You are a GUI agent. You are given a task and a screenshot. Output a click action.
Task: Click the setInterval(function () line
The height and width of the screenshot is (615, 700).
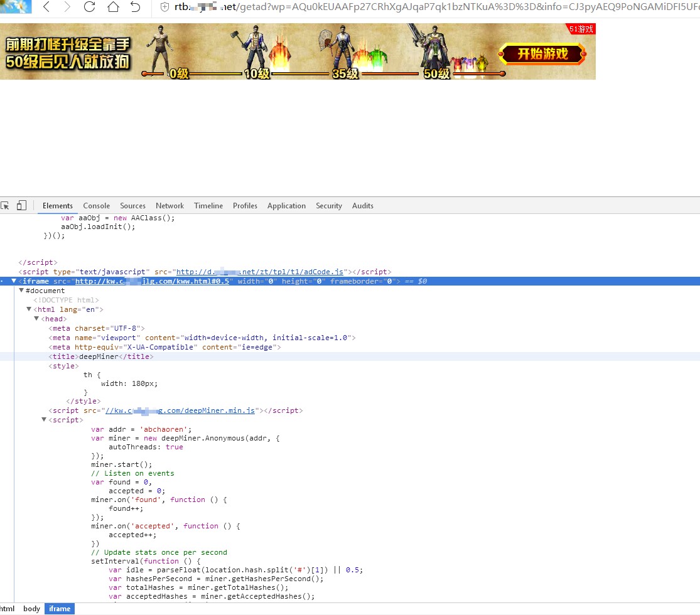pos(146,561)
